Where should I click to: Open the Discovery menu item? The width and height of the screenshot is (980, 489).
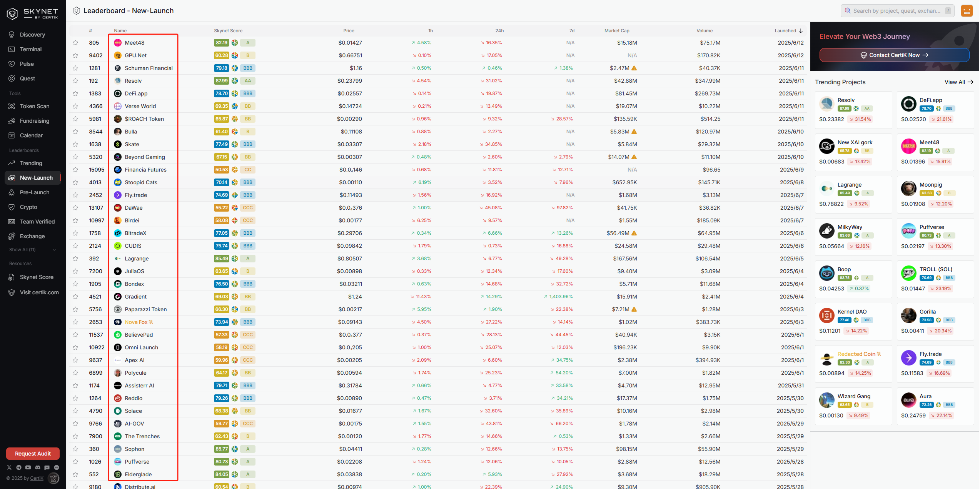[x=33, y=35]
